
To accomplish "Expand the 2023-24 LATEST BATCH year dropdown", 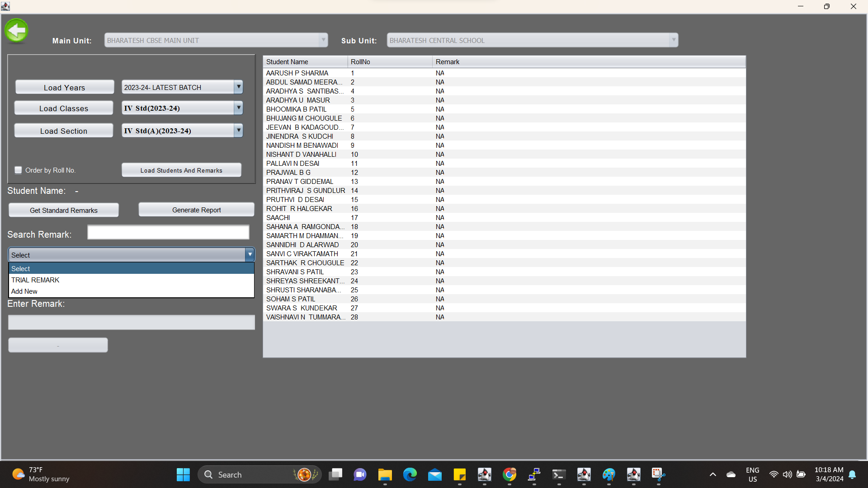I will (238, 87).
